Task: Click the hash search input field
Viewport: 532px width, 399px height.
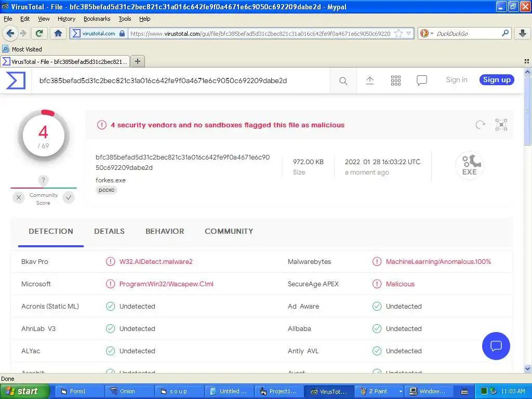Action: tap(180, 81)
